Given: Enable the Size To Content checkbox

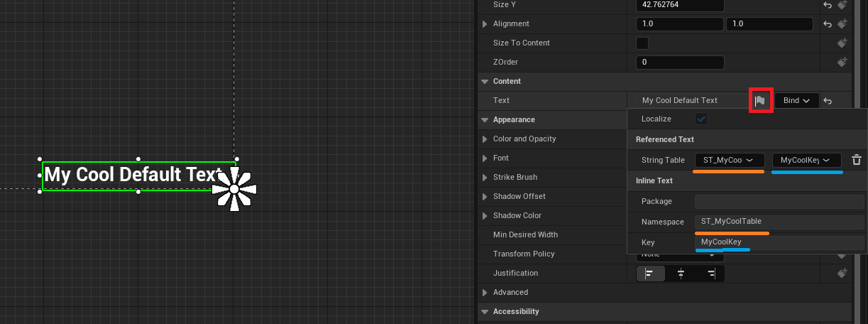Looking at the screenshot, I should [642, 43].
